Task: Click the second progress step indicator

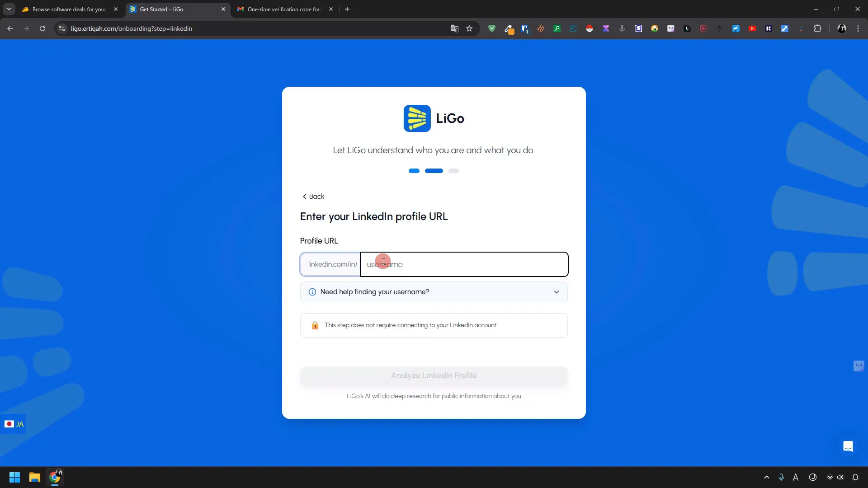Action: point(434,171)
